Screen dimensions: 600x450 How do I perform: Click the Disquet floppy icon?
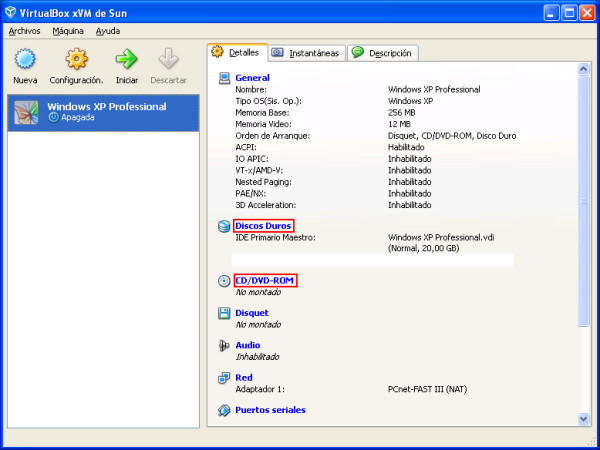(x=224, y=313)
